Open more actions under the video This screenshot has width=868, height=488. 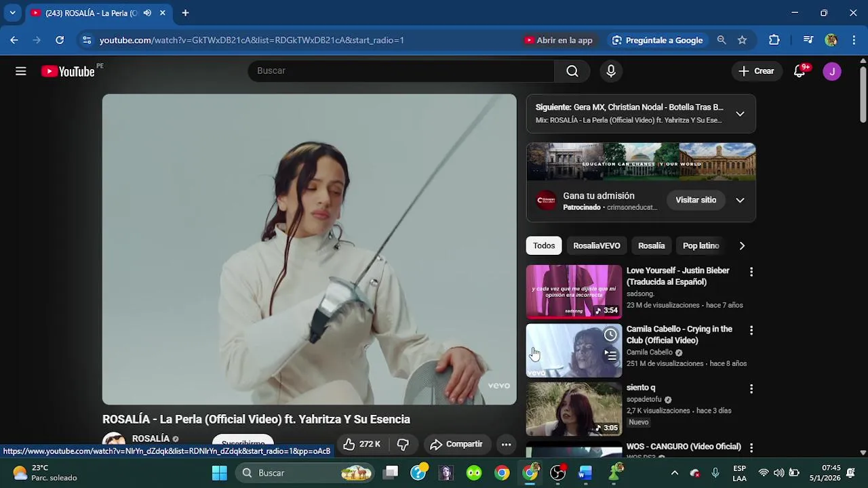(506, 444)
